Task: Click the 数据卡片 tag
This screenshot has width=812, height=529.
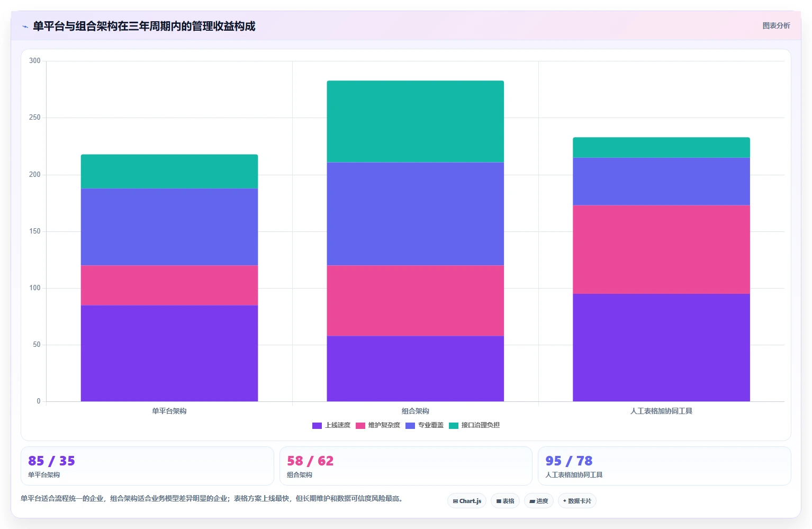Action: (577, 501)
